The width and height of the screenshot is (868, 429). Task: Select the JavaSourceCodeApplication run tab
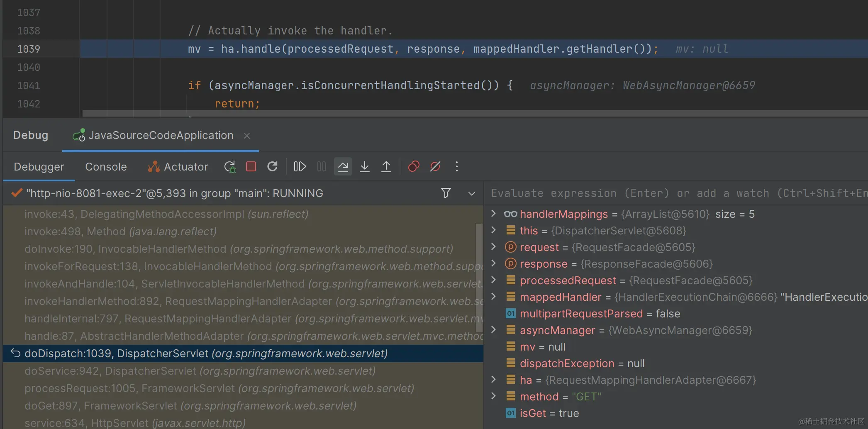[x=161, y=136]
